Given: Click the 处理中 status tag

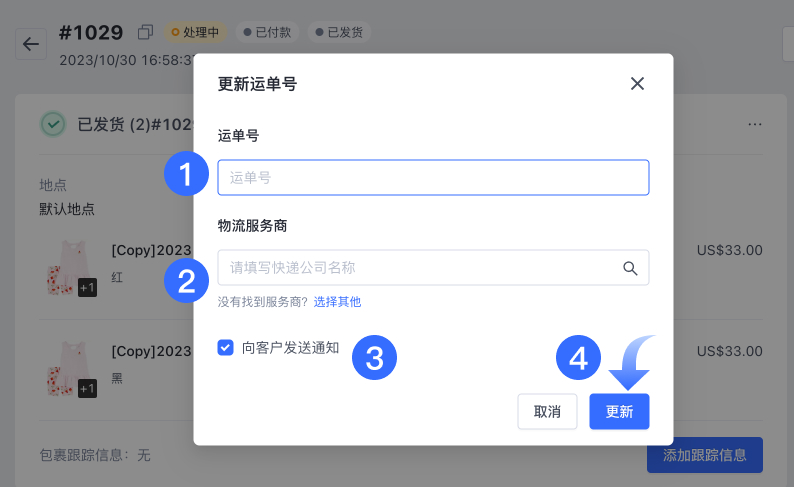Looking at the screenshot, I should [195, 32].
